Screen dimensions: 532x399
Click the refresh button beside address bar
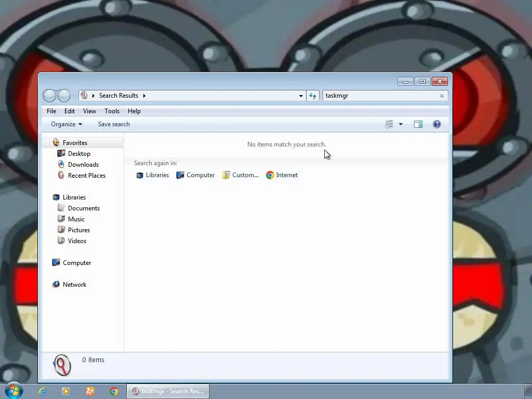tap(312, 96)
